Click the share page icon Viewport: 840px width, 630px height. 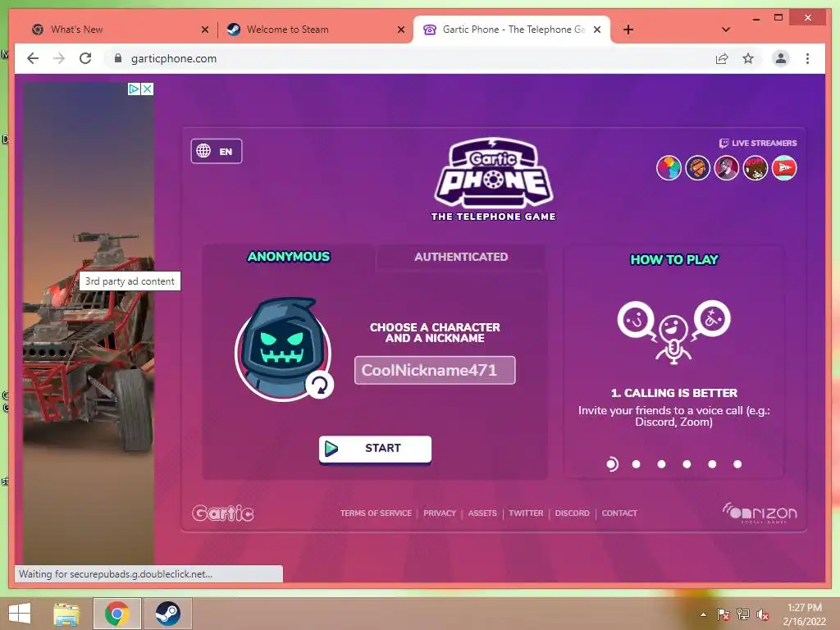pyautogui.click(x=722, y=58)
